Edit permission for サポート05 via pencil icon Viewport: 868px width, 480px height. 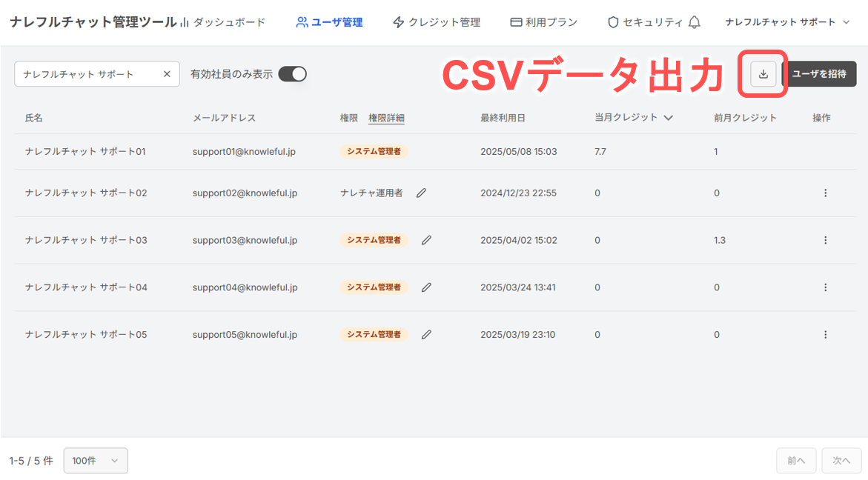pyautogui.click(x=426, y=334)
